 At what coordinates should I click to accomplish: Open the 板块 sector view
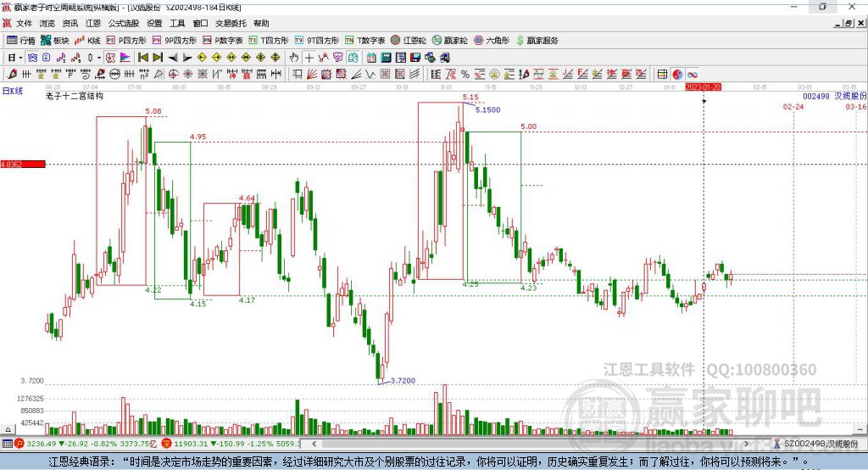tap(55, 40)
